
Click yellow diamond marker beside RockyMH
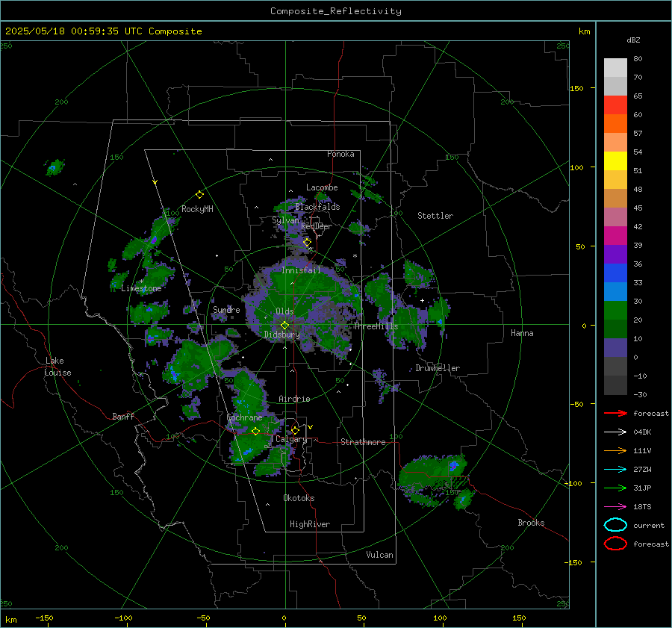tap(199, 195)
